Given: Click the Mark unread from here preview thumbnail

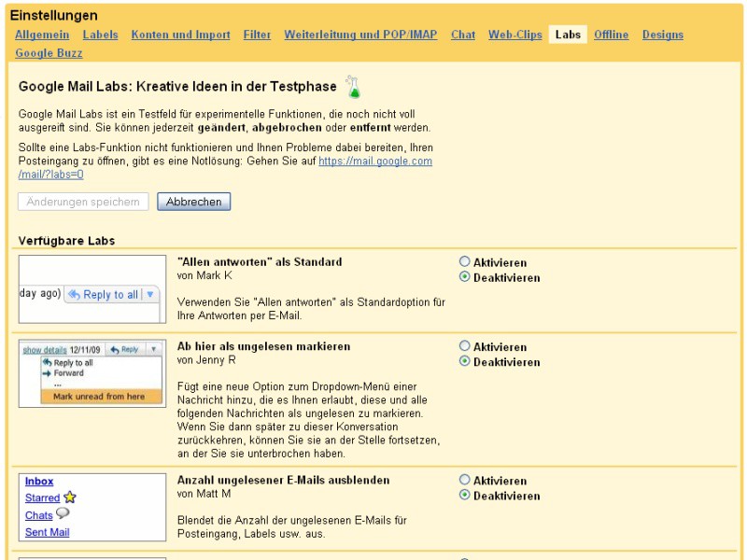Looking at the screenshot, I should [92, 373].
